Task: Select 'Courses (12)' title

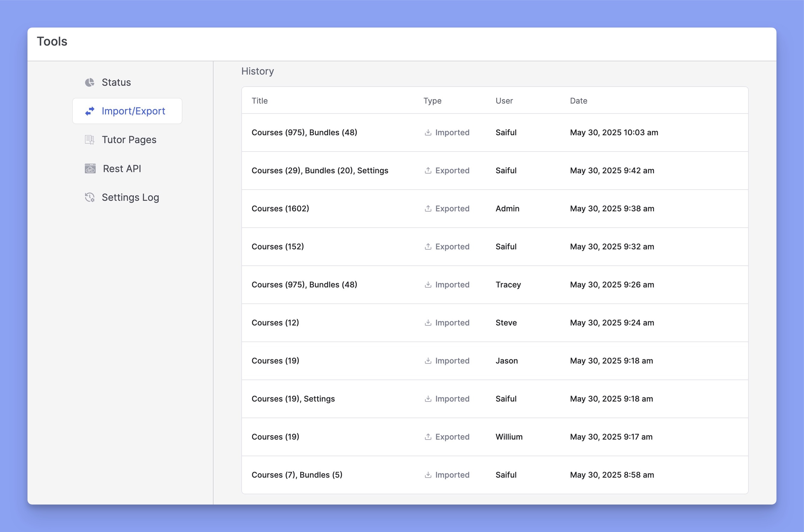Action: tap(275, 322)
